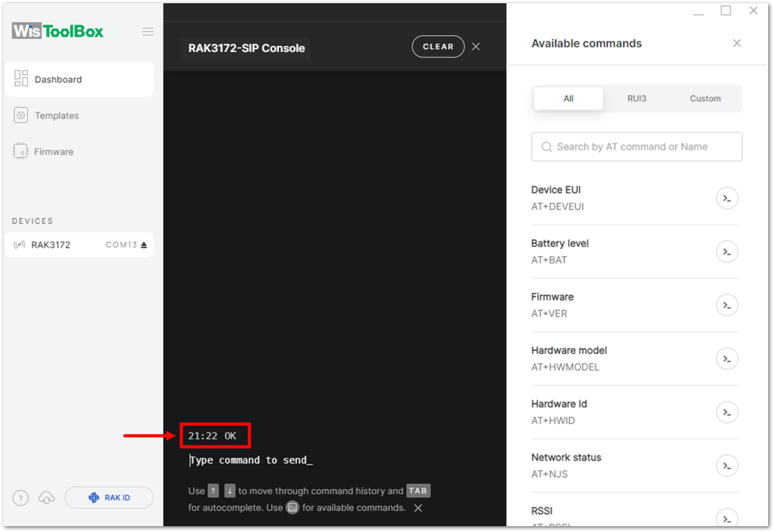Click the up arrow key hint
This screenshot has width=774, height=532.
click(x=213, y=491)
